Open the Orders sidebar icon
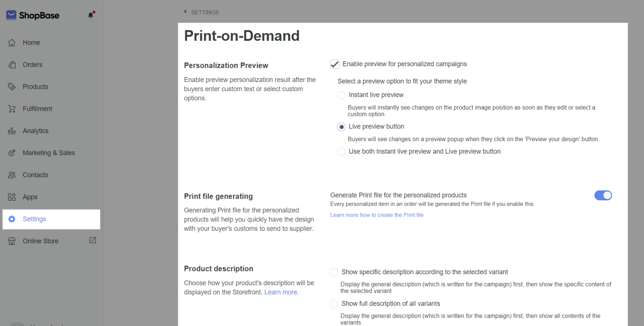 pyautogui.click(x=12, y=65)
